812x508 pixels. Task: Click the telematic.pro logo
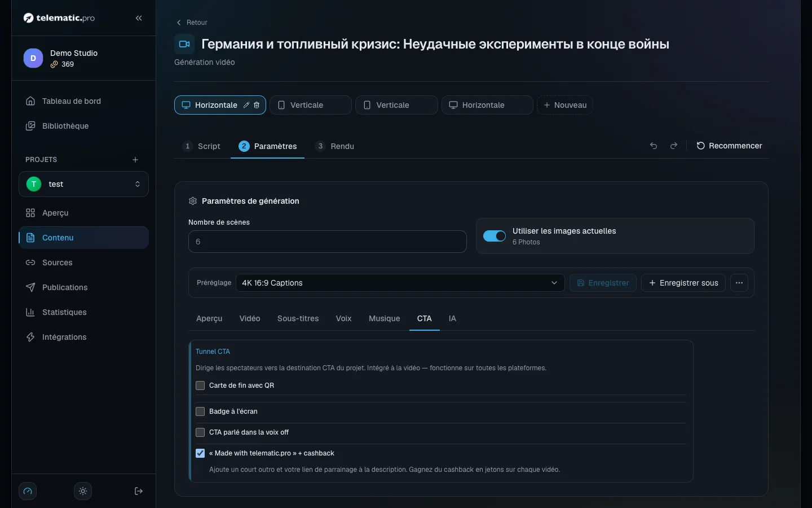[x=59, y=18]
